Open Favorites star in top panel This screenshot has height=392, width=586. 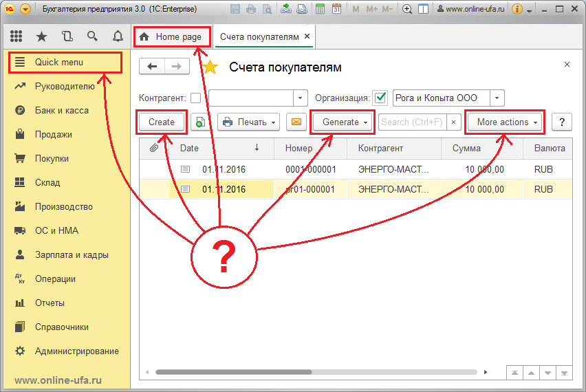click(41, 36)
